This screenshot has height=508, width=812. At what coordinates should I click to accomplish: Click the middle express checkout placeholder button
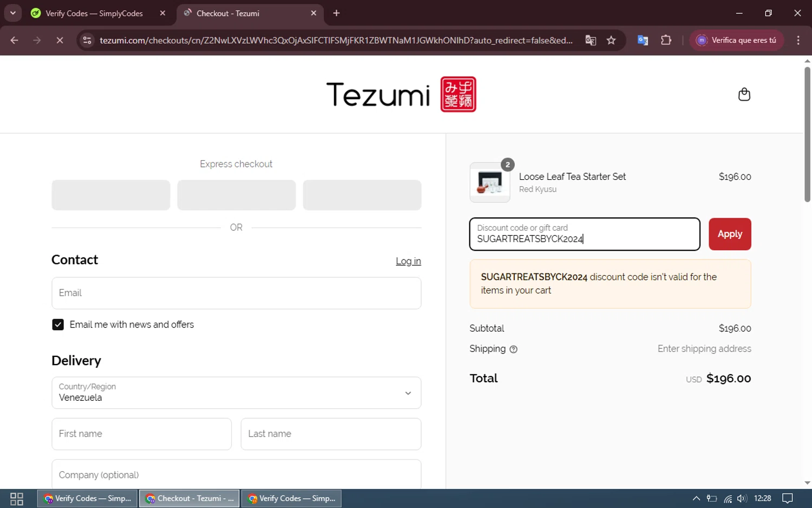[237, 195]
